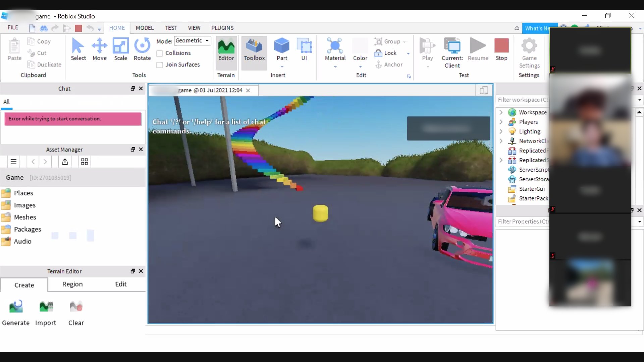Toggle Collisions checkbox on/off

point(160,53)
